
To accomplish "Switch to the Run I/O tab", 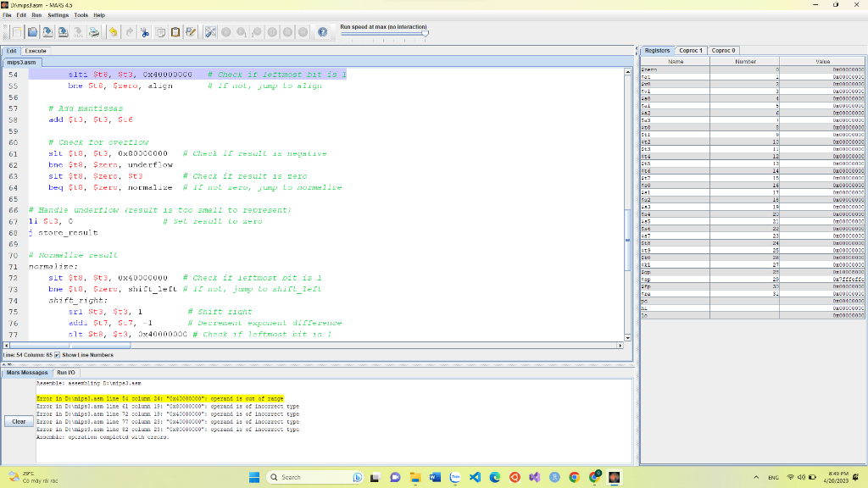I will click(x=66, y=373).
